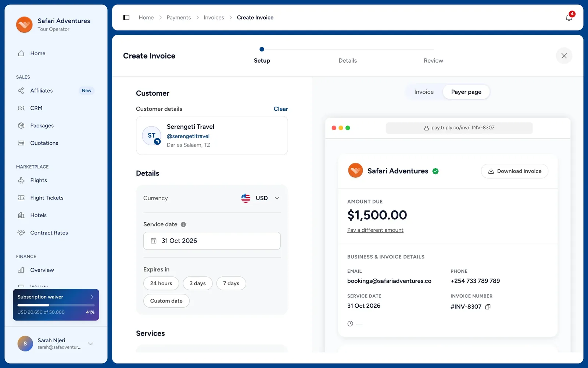Viewport: 588px width, 368px height.
Task: Go to the Review step
Action: click(433, 61)
